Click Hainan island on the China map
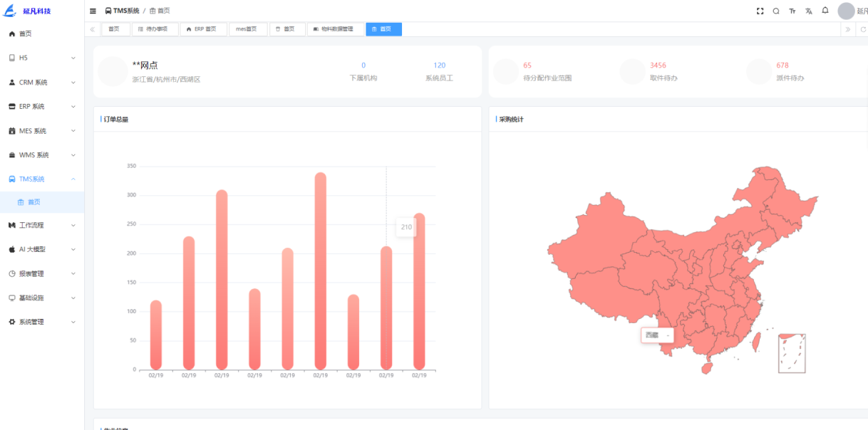 point(707,368)
